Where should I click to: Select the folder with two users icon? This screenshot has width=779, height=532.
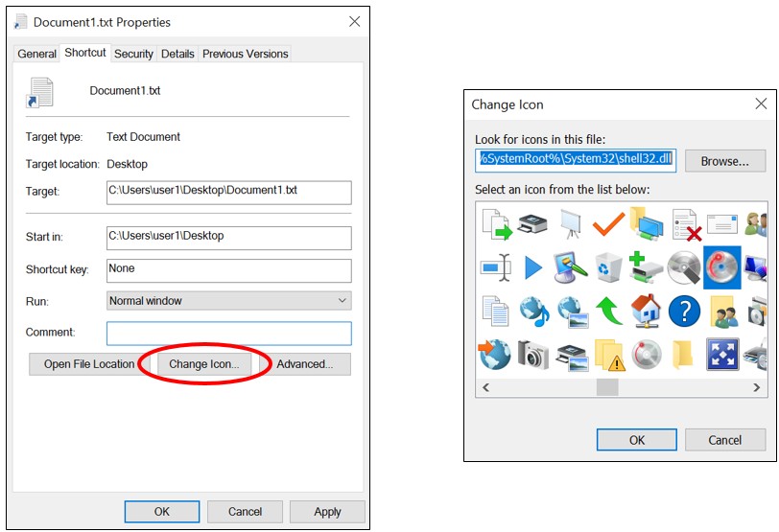point(723,312)
